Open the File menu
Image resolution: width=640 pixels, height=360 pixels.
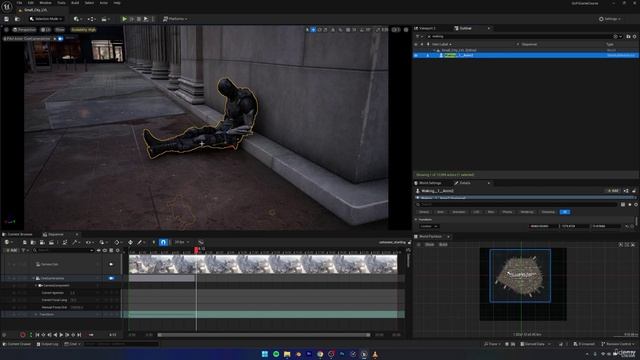19,3
